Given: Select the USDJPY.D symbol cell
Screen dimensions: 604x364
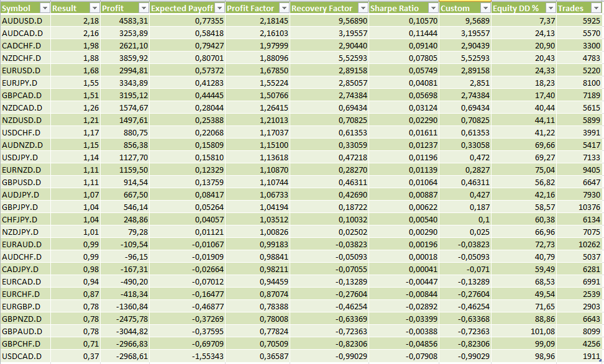Looking at the screenshot, I should click(25, 158).
